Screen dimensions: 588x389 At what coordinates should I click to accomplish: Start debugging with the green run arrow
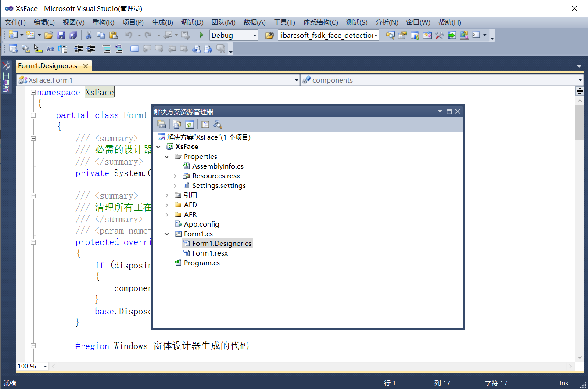coord(201,35)
